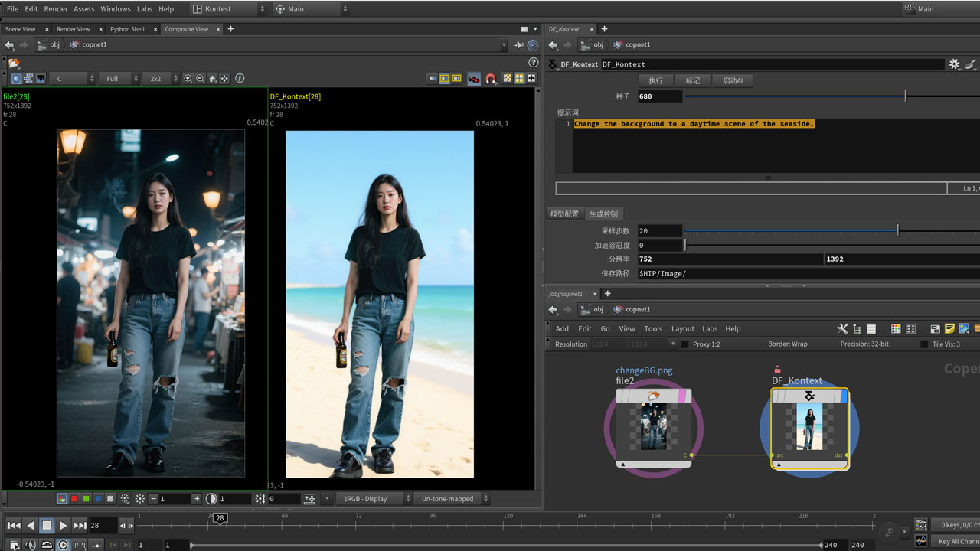Show list mode icon in network editor

tap(871, 328)
